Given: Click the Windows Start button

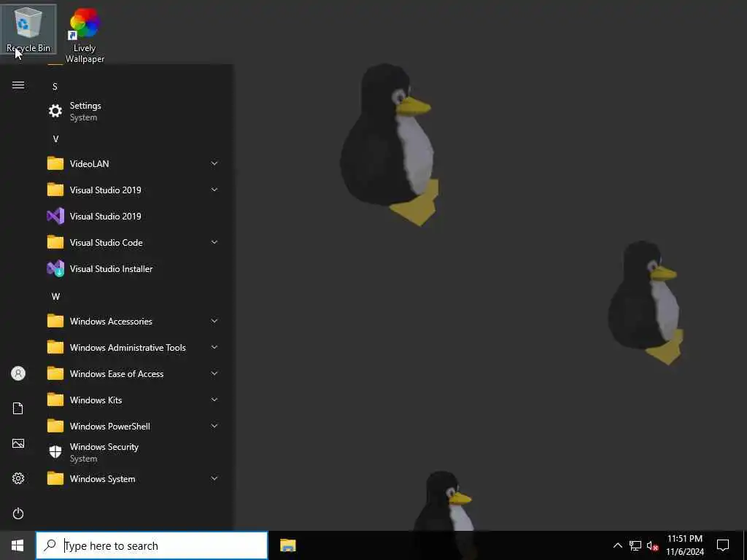Looking at the screenshot, I should click(18, 545).
